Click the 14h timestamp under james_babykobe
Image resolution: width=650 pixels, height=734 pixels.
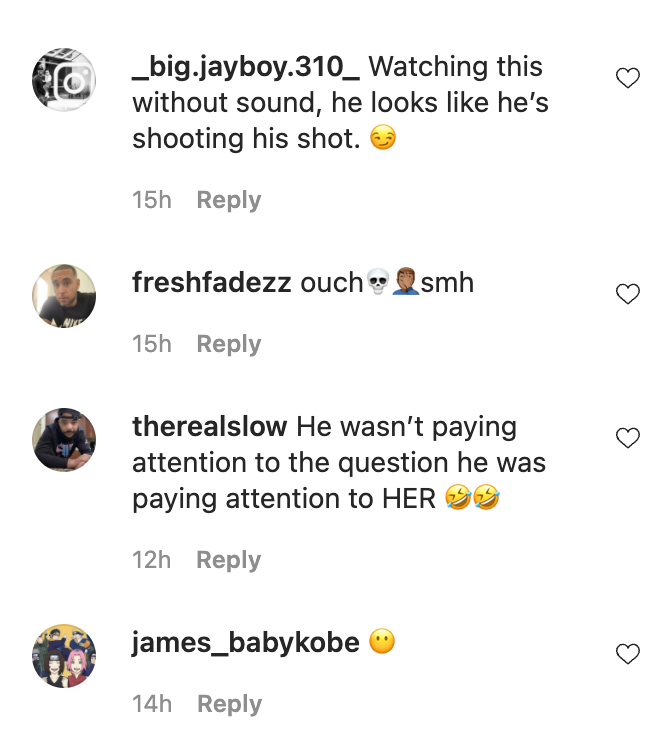coord(152,704)
